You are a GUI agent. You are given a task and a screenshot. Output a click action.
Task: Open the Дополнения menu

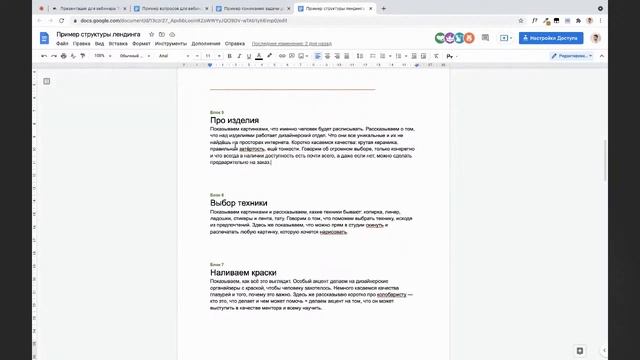point(206,44)
